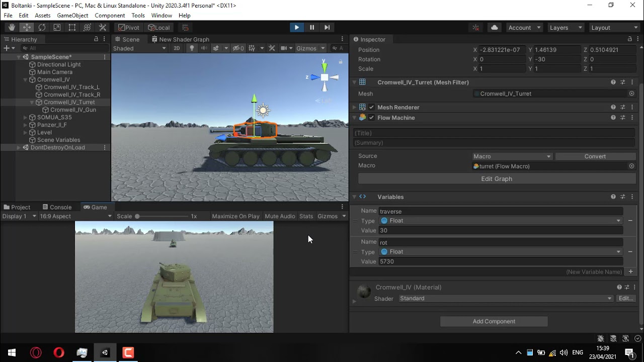Image resolution: width=644 pixels, height=362 pixels.
Task: Toggle scene effects icon
Action: tap(216, 48)
